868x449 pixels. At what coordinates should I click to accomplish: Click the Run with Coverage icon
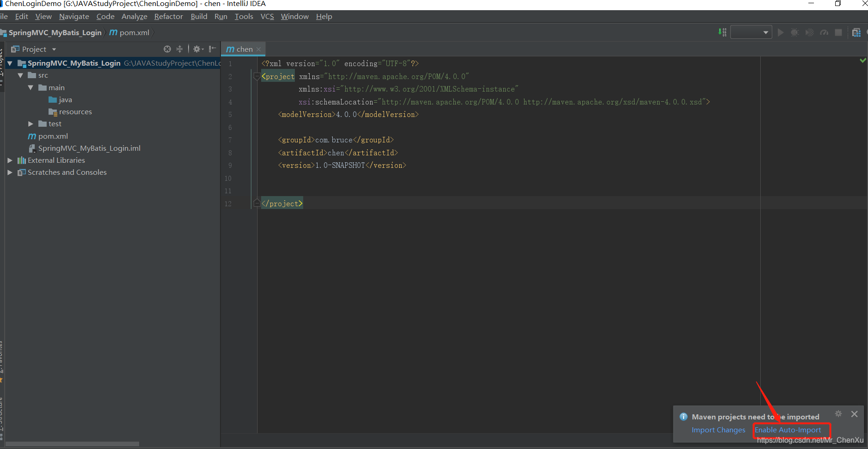(809, 32)
